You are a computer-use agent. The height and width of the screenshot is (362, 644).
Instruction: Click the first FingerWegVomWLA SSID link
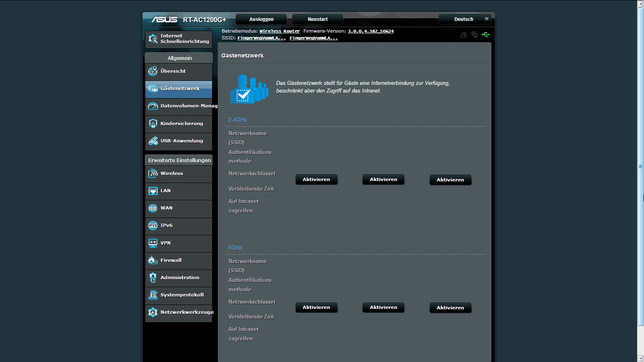262,38
